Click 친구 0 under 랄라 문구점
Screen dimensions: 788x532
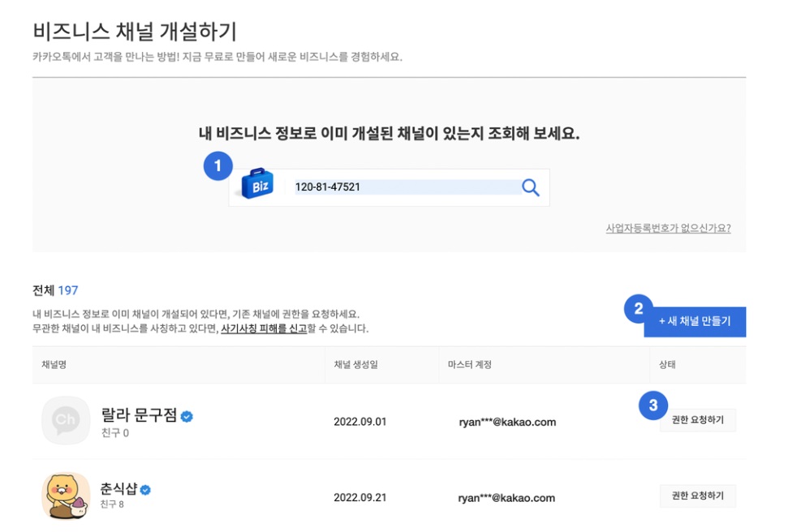click(x=115, y=433)
